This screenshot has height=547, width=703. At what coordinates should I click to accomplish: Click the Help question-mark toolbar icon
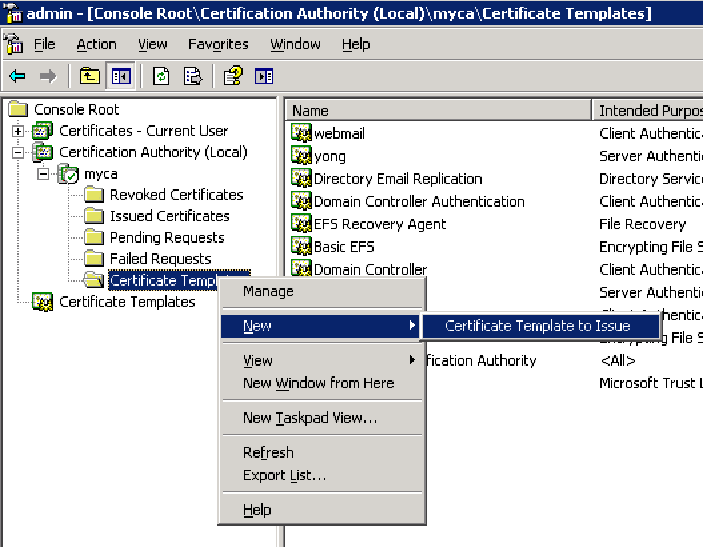233,76
